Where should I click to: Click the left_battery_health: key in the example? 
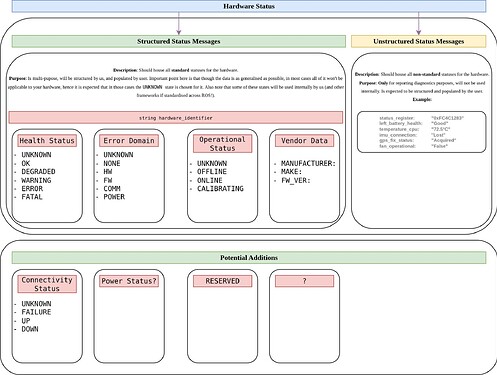[401, 123]
